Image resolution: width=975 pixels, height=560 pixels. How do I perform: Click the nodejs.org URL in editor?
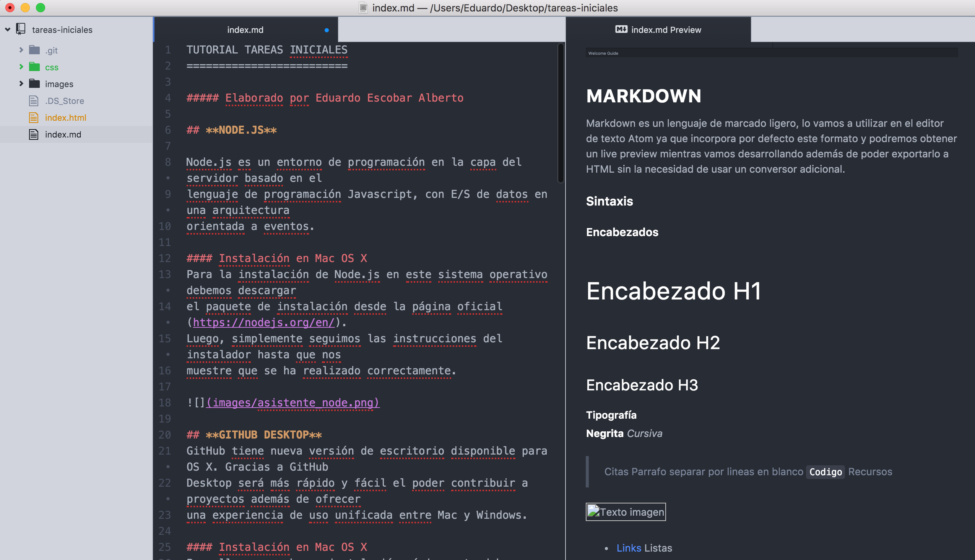tap(264, 322)
